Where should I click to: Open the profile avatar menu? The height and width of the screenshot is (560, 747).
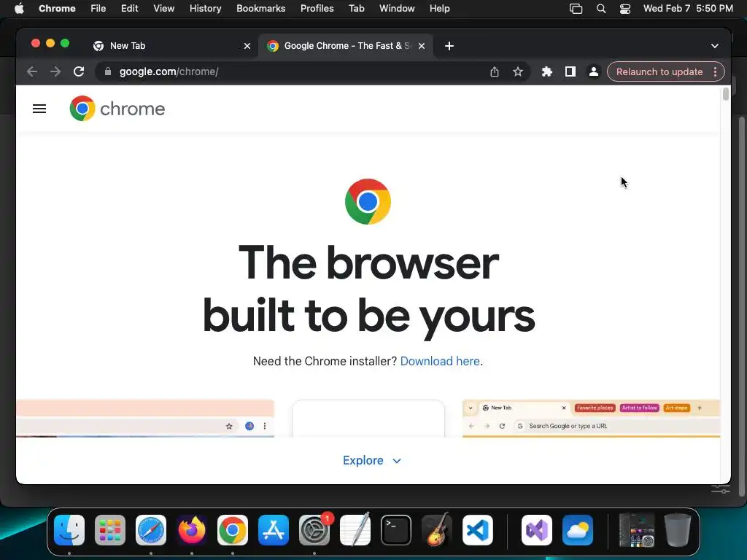click(594, 71)
